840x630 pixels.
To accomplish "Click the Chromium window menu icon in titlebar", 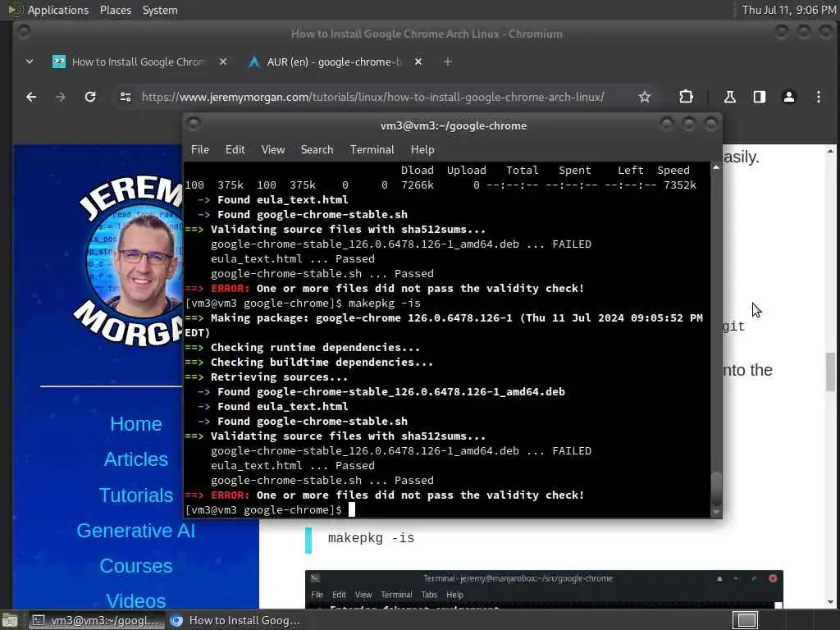I will [24, 32].
